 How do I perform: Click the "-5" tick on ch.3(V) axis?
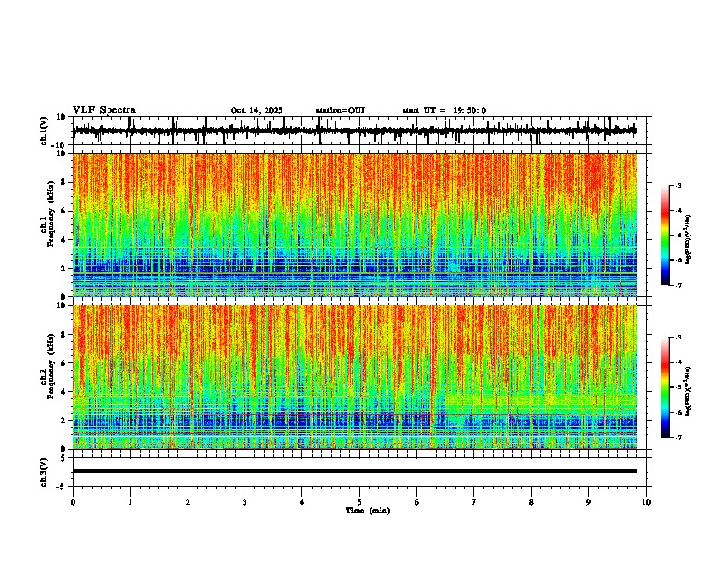[62, 487]
